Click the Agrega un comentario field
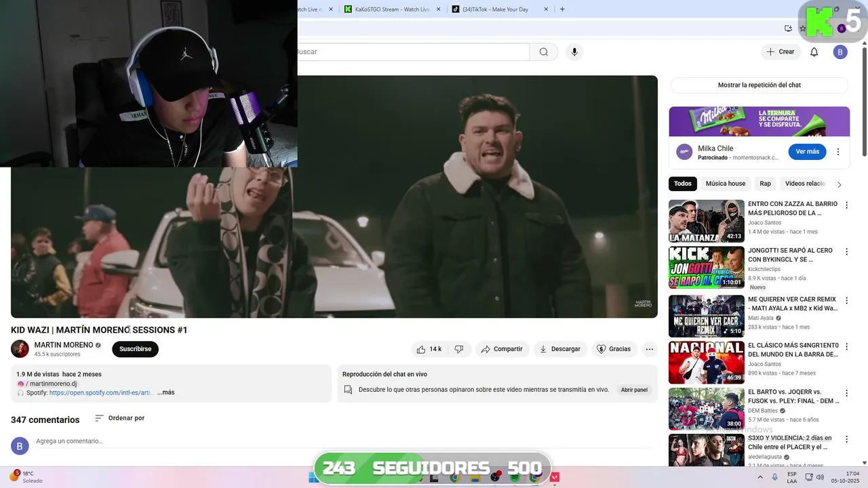The width and height of the screenshot is (868, 488). pyautogui.click(x=342, y=441)
